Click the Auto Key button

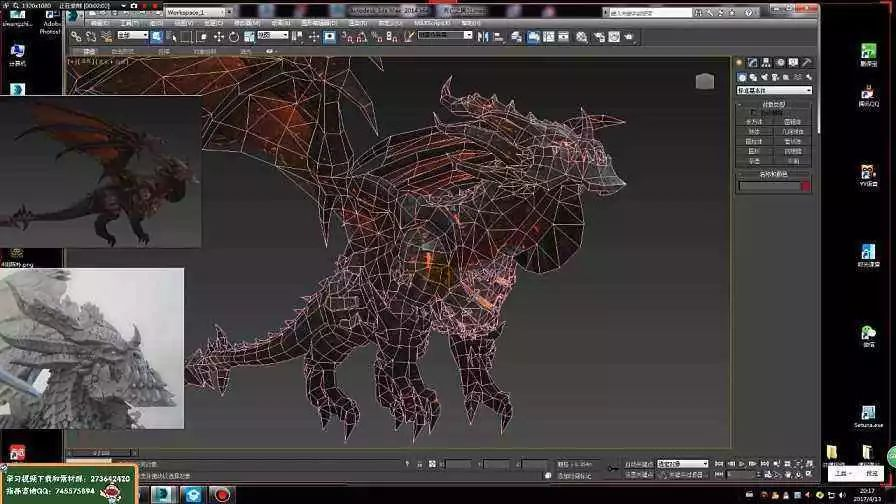pyautogui.click(x=638, y=464)
